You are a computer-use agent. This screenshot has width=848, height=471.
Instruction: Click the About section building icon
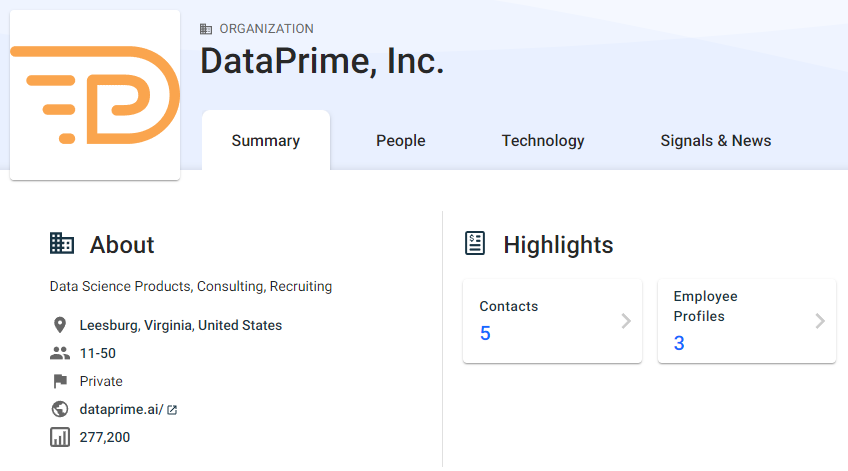click(x=62, y=243)
